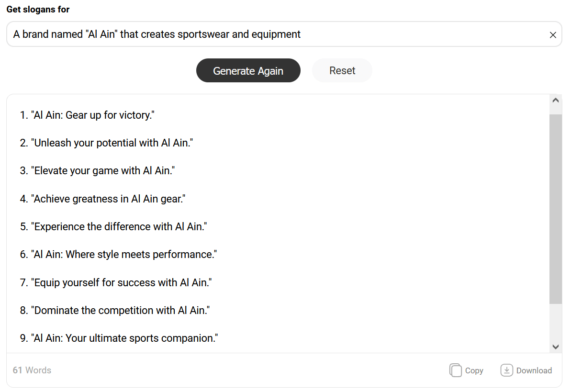571x392 pixels.
Task: Click into the "Get slogans for" input field
Action: (x=277, y=34)
